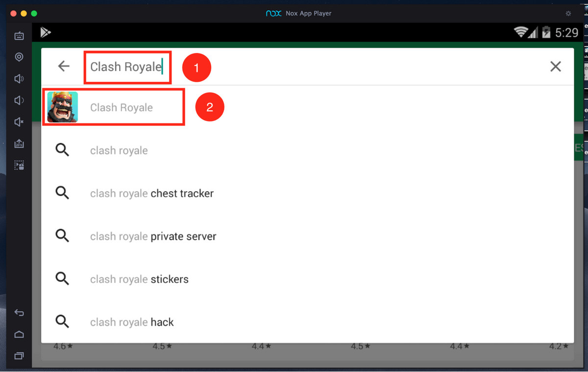This screenshot has height=372, width=588.
Task: Click volume up icon in Nox sidebar
Action: tap(19, 79)
